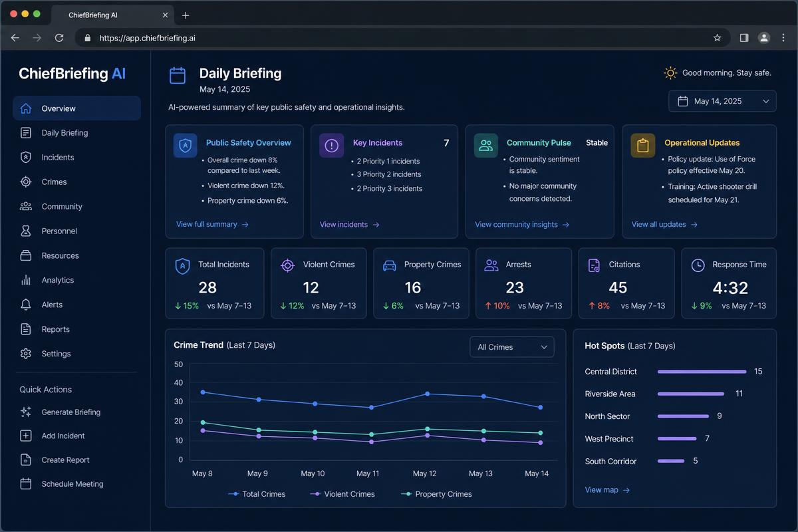
Task: Click the Alerts bell icon in sidebar
Action: click(26, 305)
